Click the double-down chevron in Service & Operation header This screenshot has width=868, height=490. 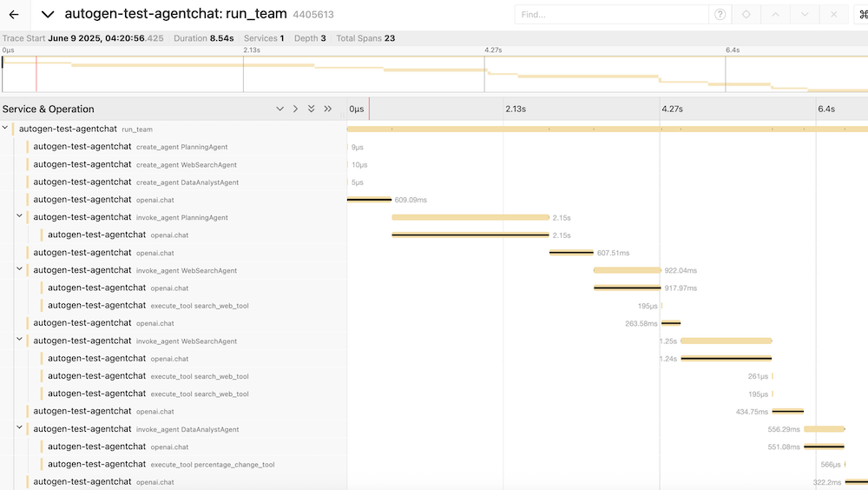311,109
